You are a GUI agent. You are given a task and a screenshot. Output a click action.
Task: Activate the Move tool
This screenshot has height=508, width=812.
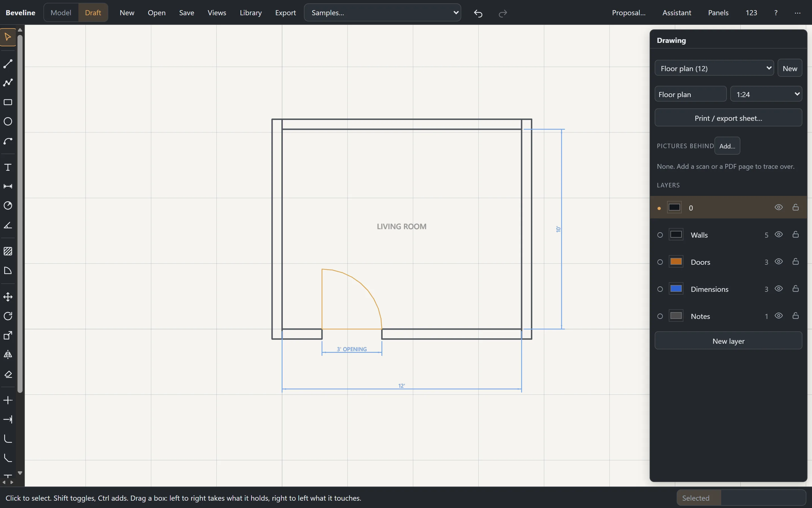pos(8,297)
